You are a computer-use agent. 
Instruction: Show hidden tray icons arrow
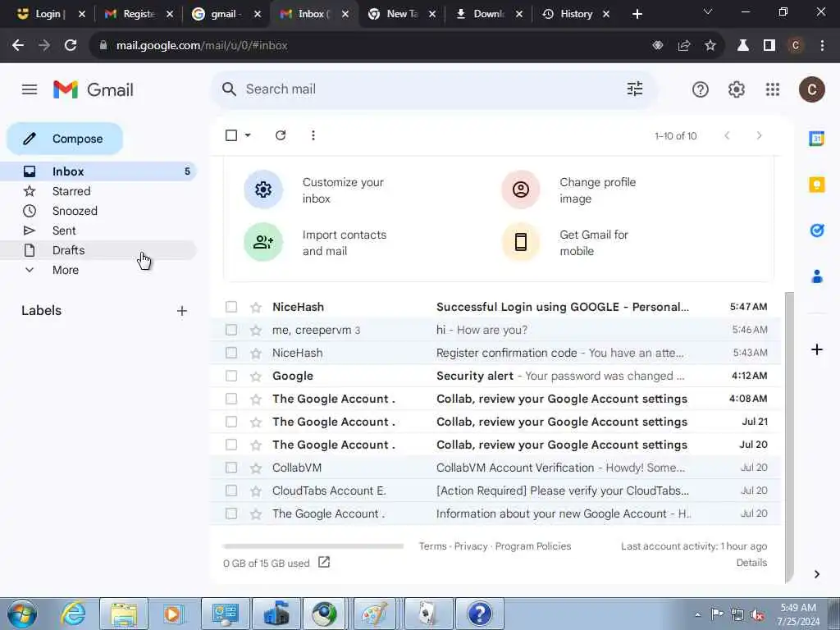point(697,614)
